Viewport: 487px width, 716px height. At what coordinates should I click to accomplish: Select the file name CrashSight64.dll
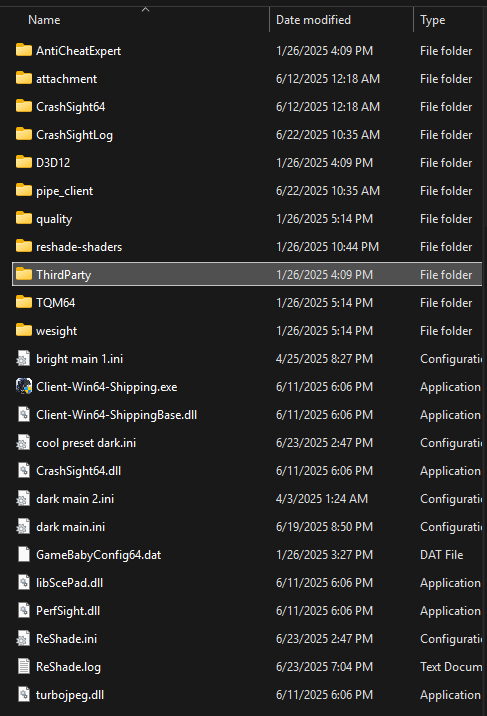point(79,471)
